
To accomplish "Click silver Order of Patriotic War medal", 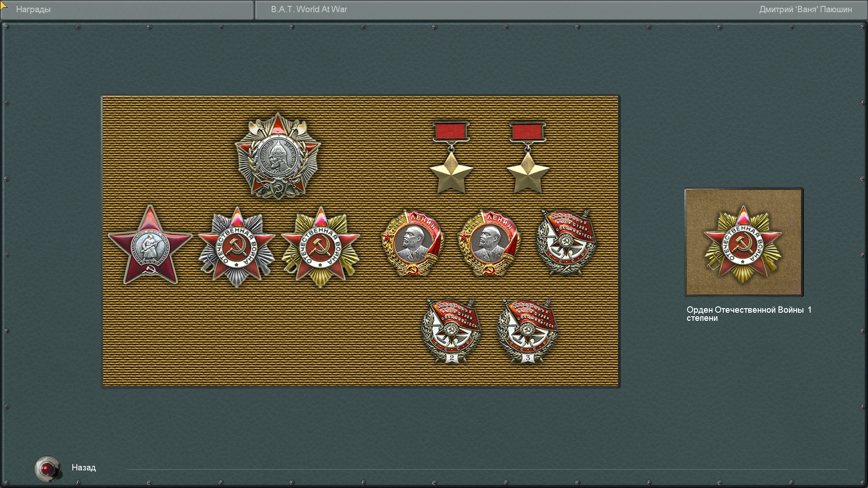I will click(236, 247).
